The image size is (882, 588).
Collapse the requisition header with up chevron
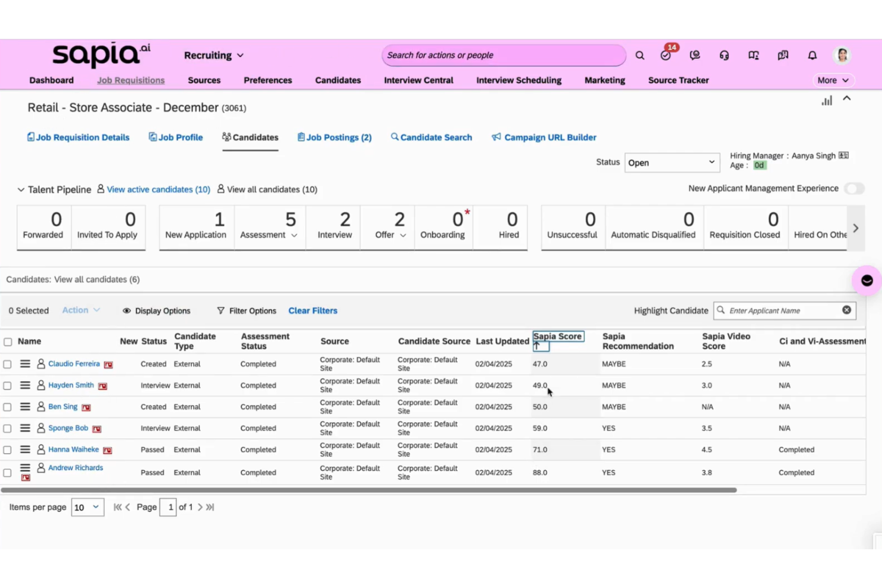pos(847,98)
